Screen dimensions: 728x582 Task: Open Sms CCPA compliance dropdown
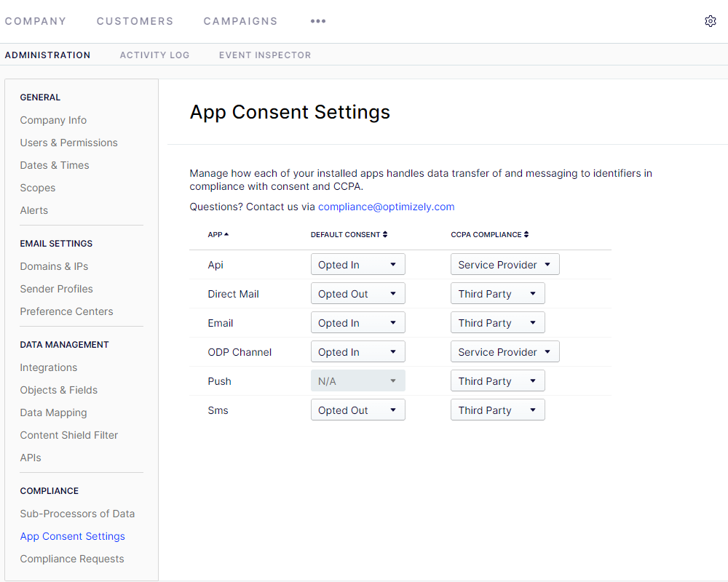click(x=498, y=410)
